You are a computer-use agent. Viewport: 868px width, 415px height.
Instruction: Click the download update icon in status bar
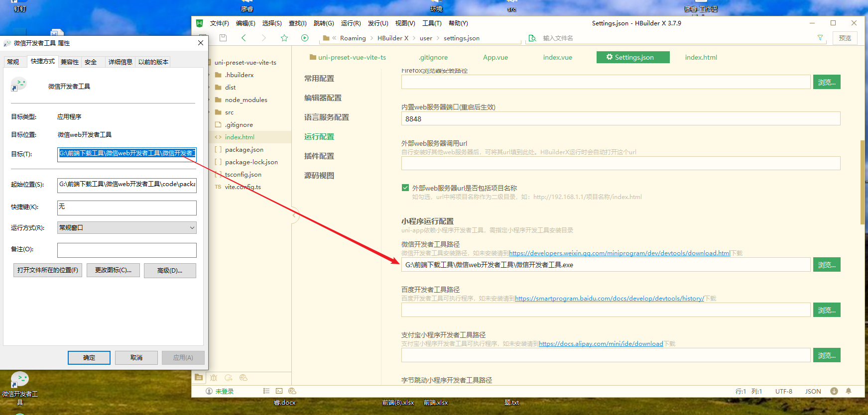coord(834,391)
